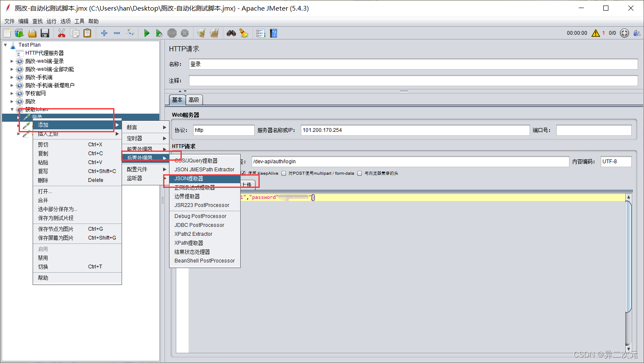Viewport: 644px width, 363px height.
Task: Click the 名称 field containing 登录
Action: 413,64
